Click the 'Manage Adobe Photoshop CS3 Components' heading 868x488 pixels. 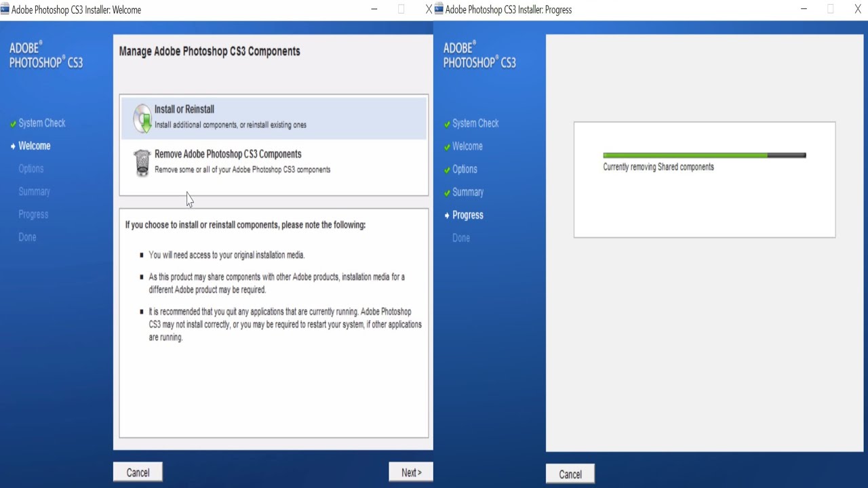[x=210, y=52]
